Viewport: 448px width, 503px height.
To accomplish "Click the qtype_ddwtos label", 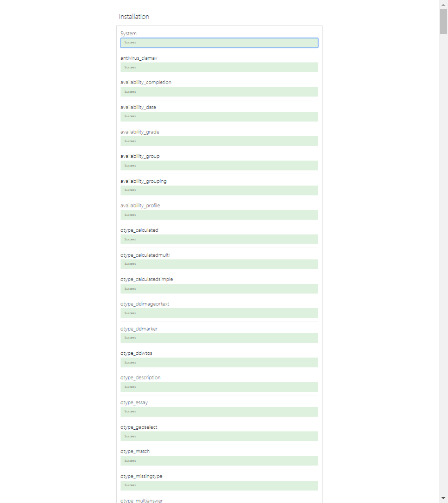I will (136, 353).
